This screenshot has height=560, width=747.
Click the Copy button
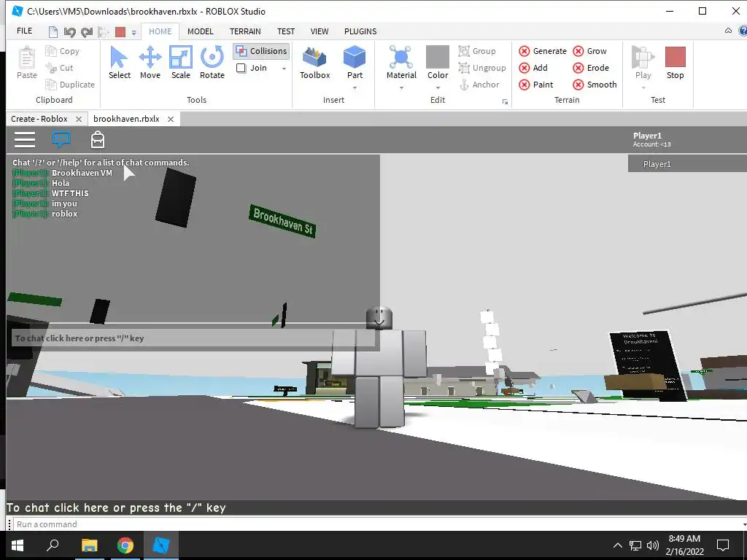(x=63, y=51)
